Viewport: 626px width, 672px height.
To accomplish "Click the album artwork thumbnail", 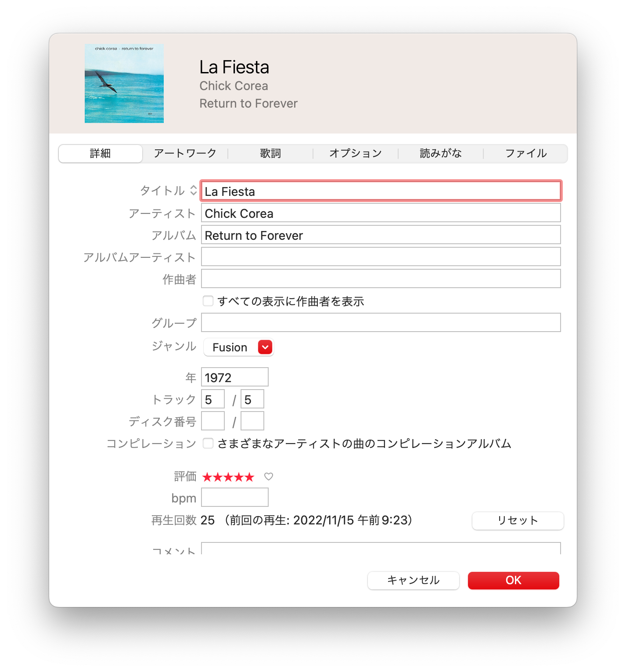I will click(124, 83).
